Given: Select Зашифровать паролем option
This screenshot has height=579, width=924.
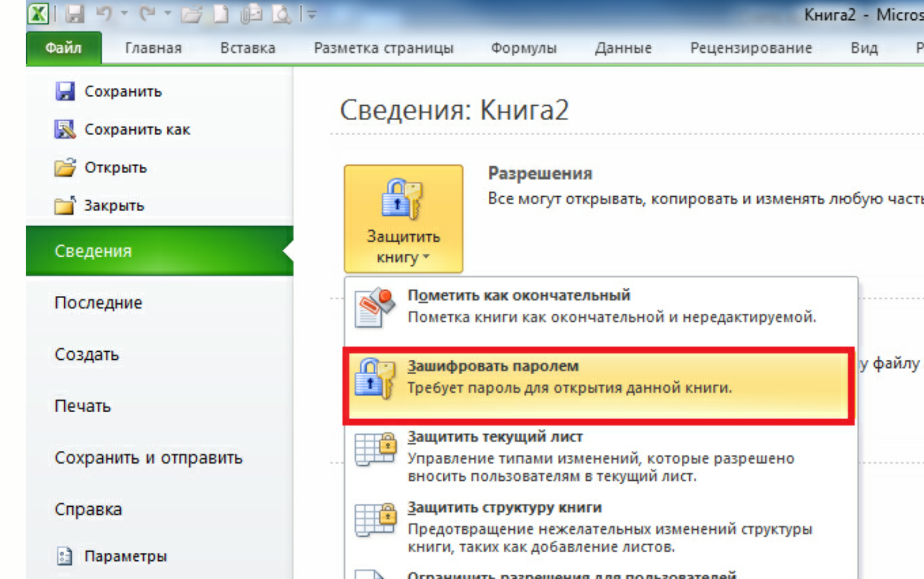Looking at the screenshot, I should click(x=599, y=386).
